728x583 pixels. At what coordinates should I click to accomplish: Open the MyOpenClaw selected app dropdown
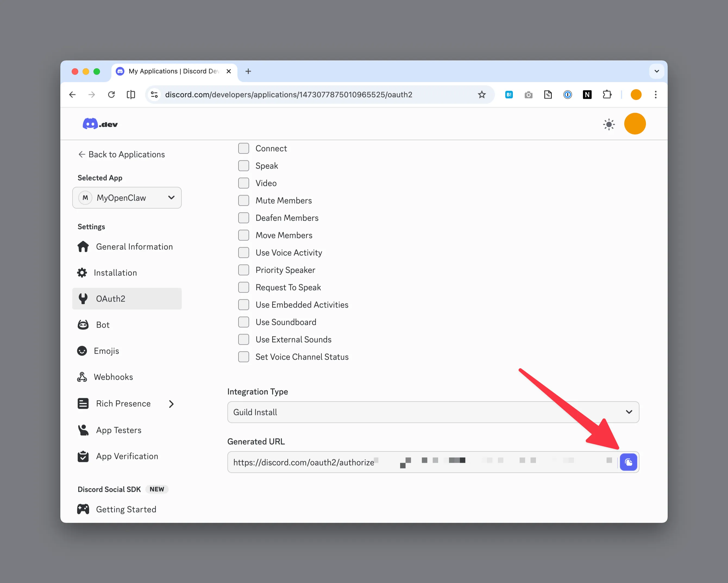click(127, 198)
